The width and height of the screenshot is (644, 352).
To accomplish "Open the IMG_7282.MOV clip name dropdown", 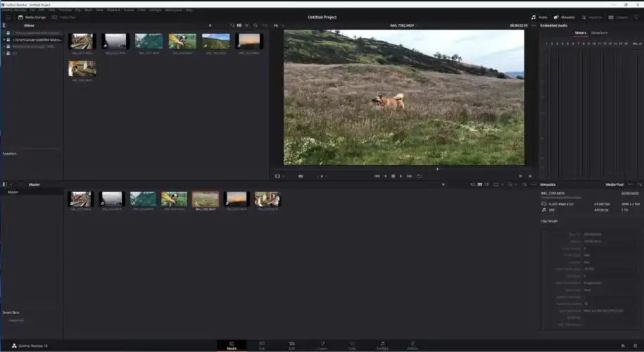I will [x=404, y=25].
